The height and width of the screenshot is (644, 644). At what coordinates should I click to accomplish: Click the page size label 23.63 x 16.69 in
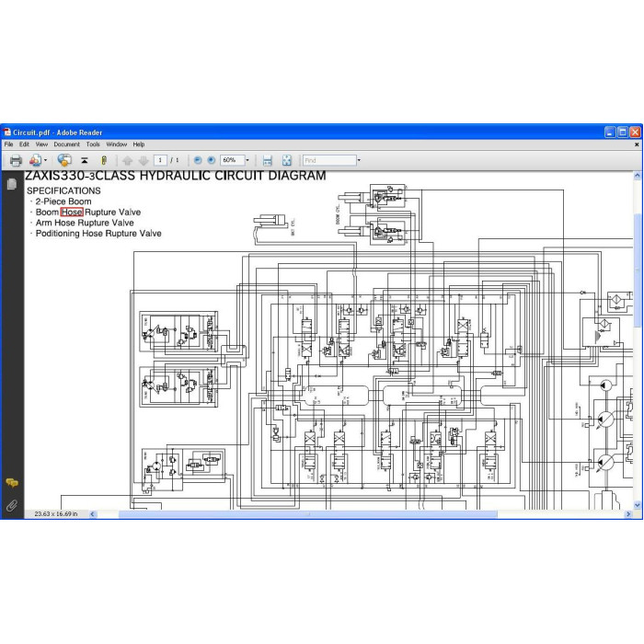(x=56, y=513)
